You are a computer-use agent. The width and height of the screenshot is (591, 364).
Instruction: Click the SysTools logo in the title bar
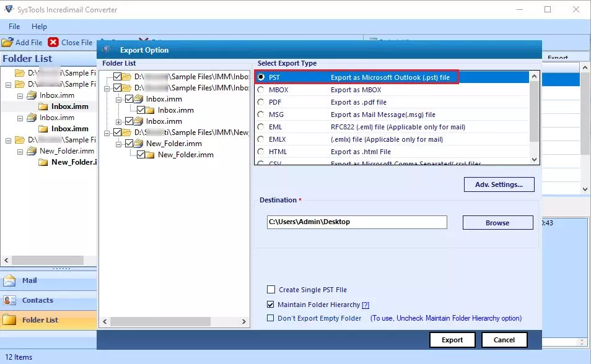(x=9, y=9)
